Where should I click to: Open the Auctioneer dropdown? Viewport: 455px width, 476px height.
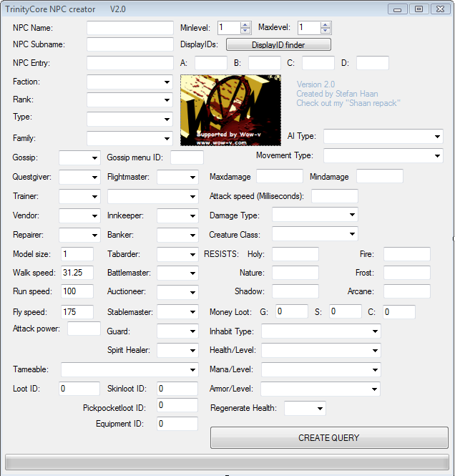177,292
